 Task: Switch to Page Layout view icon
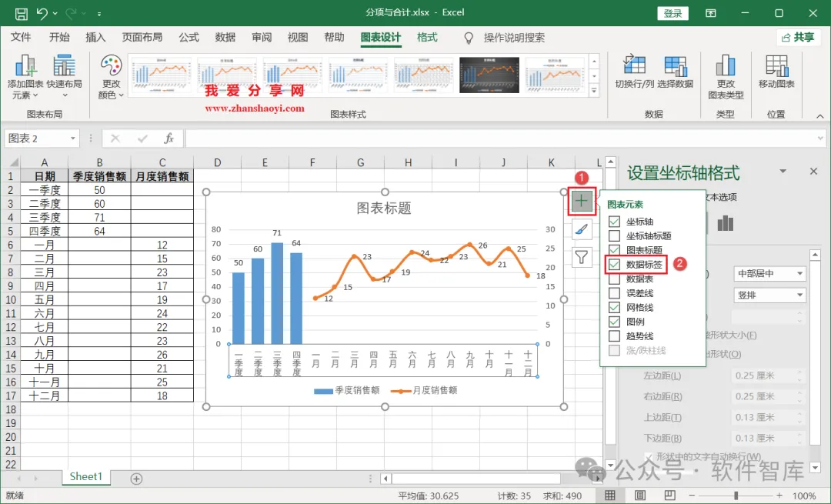coord(640,496)
